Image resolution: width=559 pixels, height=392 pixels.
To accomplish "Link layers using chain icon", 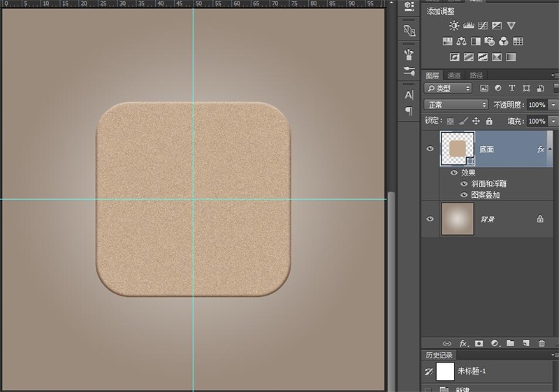I will pos(447,344).
